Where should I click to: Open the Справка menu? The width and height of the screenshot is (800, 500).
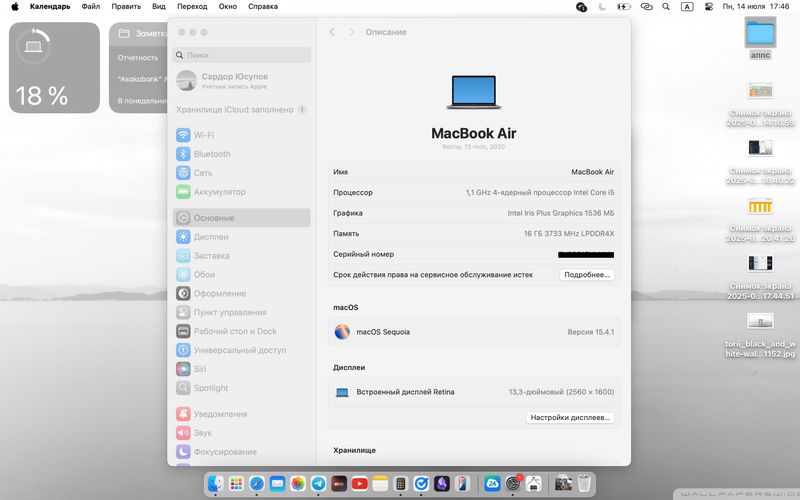263,7
